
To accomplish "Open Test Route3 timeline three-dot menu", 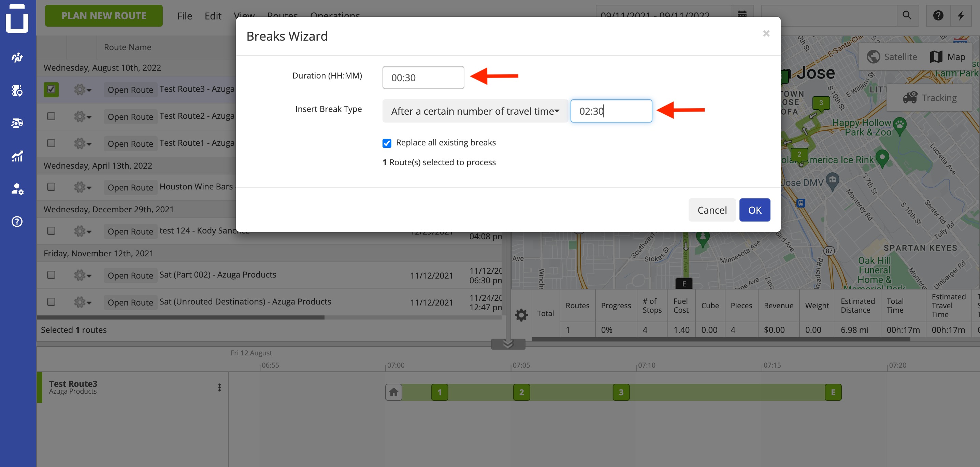I will pos(219,387).
